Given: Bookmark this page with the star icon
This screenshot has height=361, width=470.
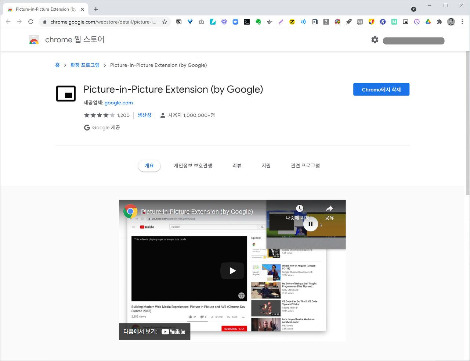Looking at the screenshot, I should pyautogui.click(x=165, y=22).
